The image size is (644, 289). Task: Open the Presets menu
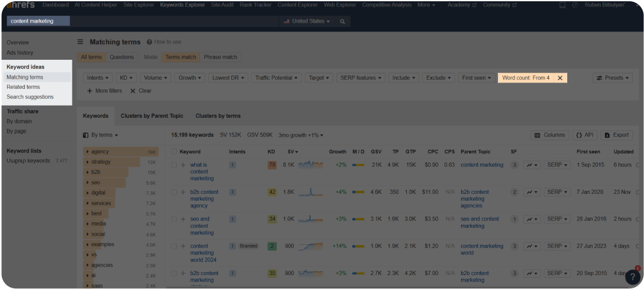(613, 77)
